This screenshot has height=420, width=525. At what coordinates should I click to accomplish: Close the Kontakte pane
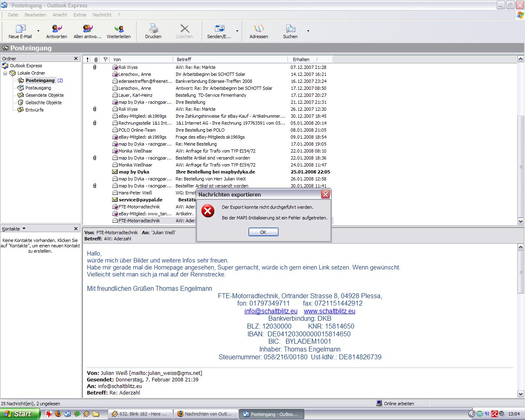pyautogui.click(x=76, y=229)
